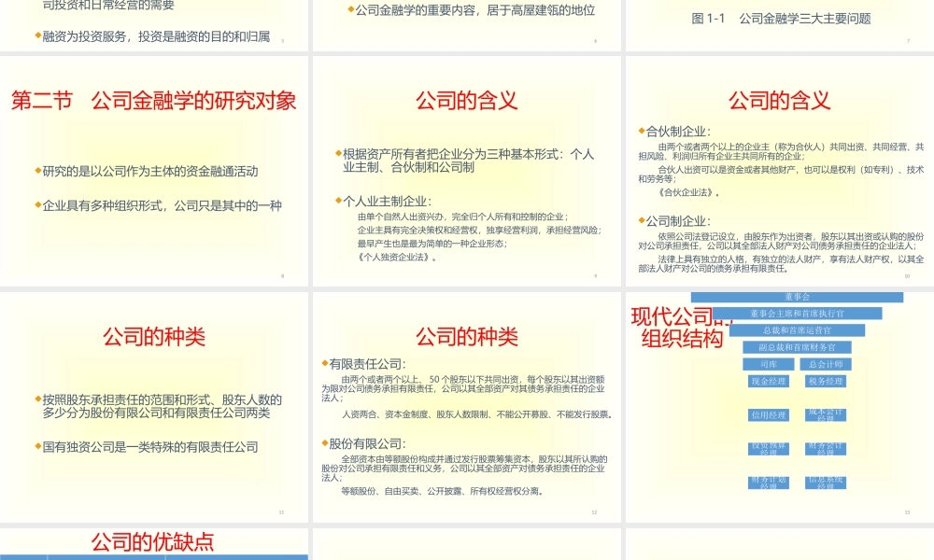Click the page number 13 on the chart slide
The width and height of the screenshot is (934, 560).
click(x=907, y=511)
